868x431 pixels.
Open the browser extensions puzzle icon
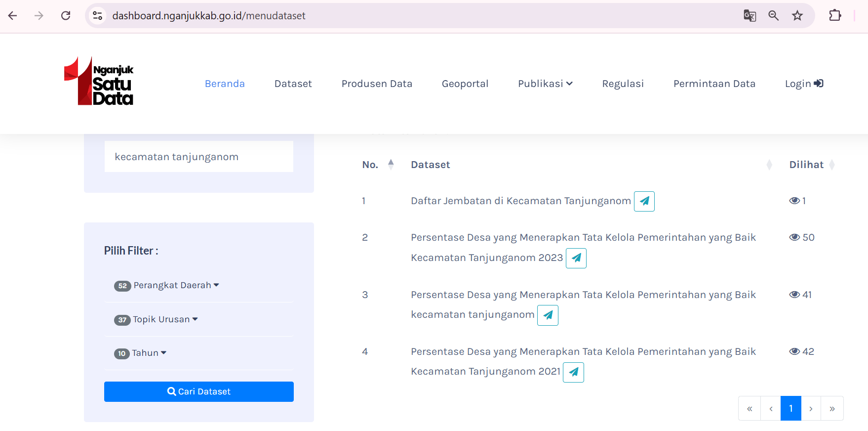835,16
